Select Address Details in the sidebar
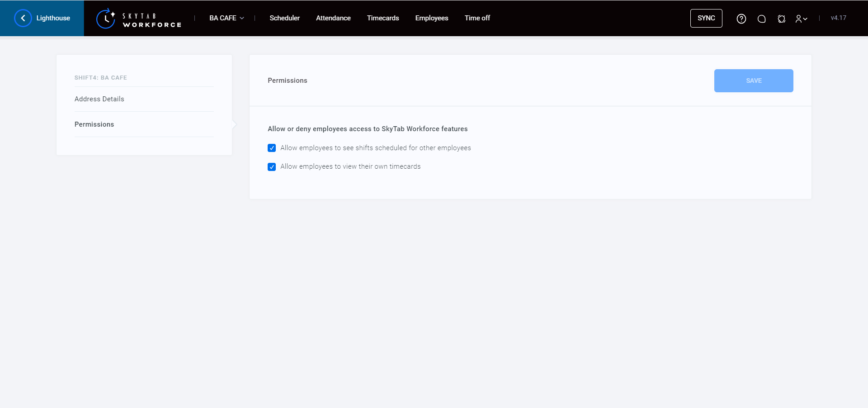Viewport: 868px width, 408px height. [x=99, y=99]
